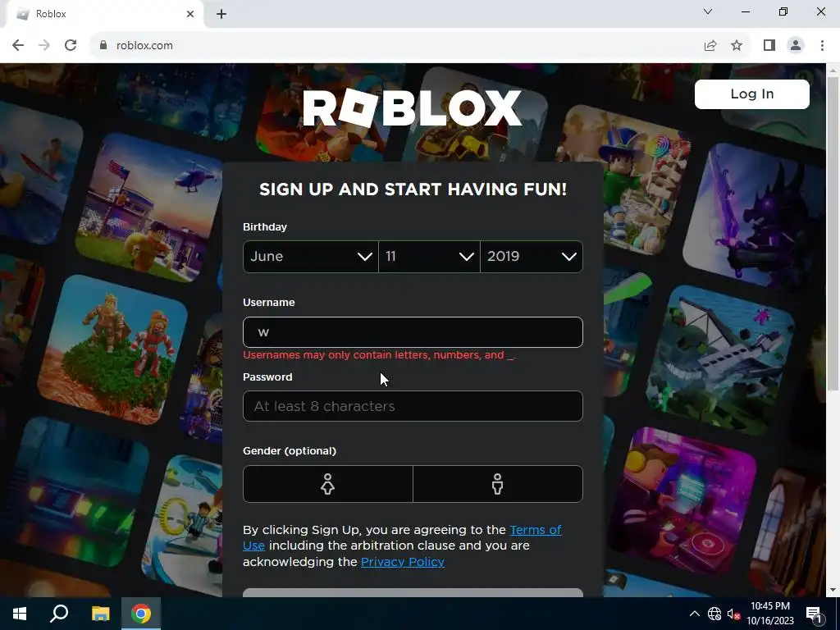Open the birthday day dropdown showing 11

coord(429,257)
